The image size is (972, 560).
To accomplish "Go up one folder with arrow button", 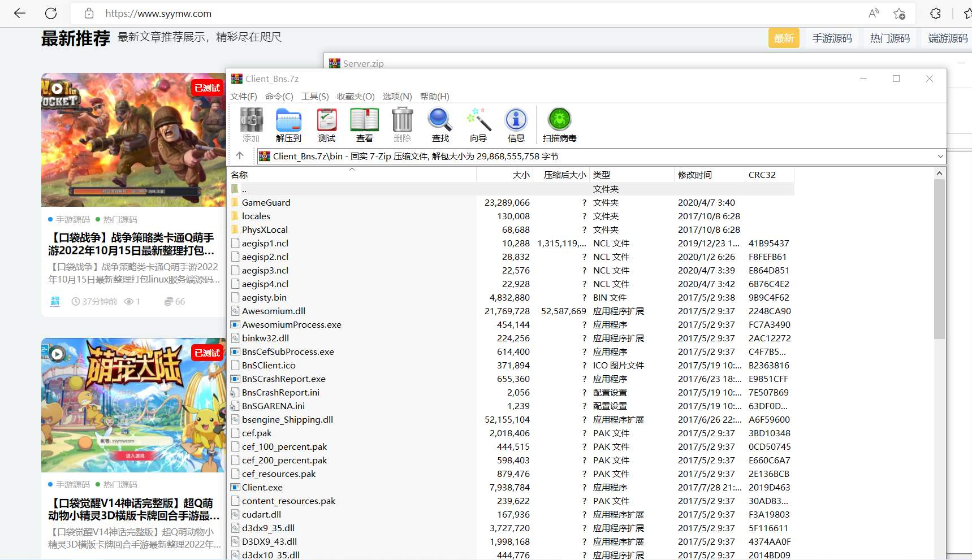I will click(x=240, y=155).
